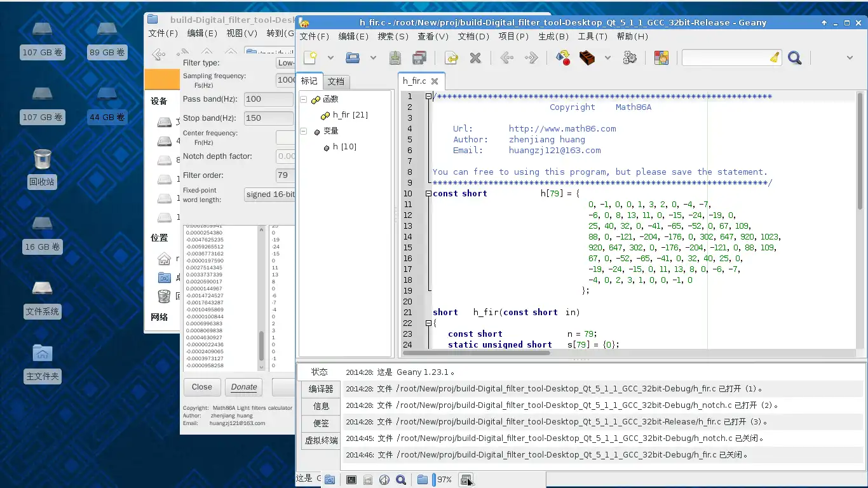The width and height of the screenshot is (868, 488).
Task: Select h [10] variable in symbol tree
Action: pos(344,147)
